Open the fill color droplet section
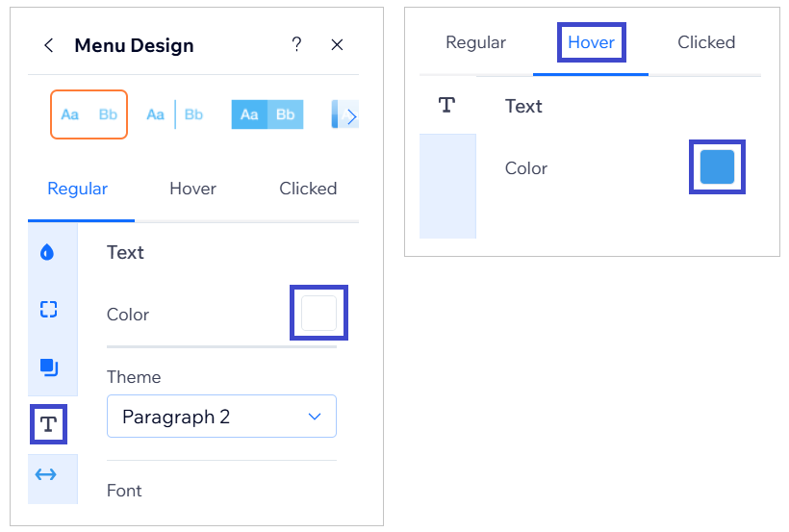 click(48, 252)
